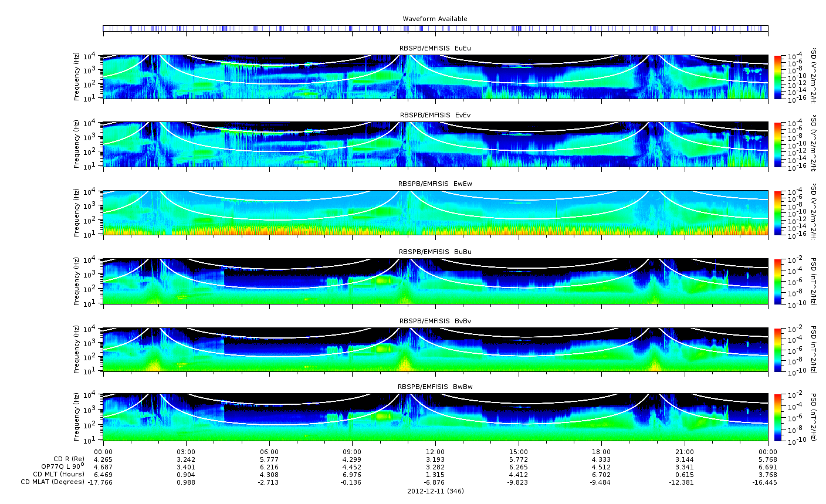Select the "RBSPB/EMFISIS EvEv" panel title
This screenshot has height=504, width=826.
pos(435,115)
